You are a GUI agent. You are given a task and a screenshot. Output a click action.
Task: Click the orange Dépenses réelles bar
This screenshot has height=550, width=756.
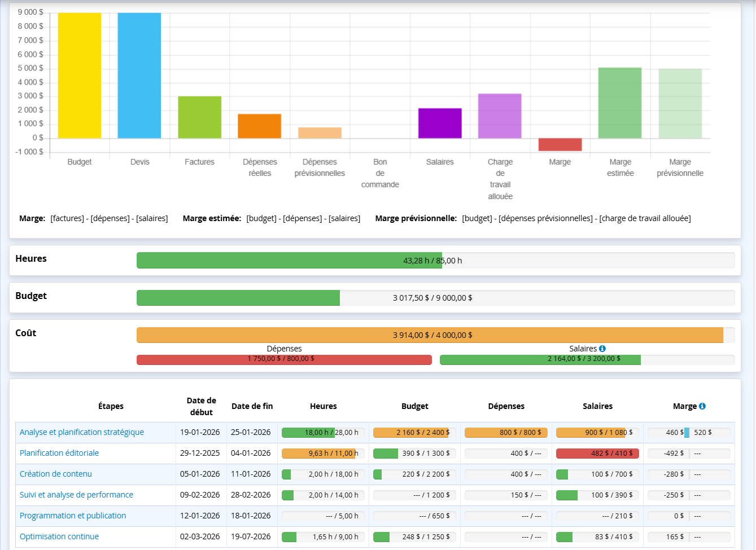point(259,126)
